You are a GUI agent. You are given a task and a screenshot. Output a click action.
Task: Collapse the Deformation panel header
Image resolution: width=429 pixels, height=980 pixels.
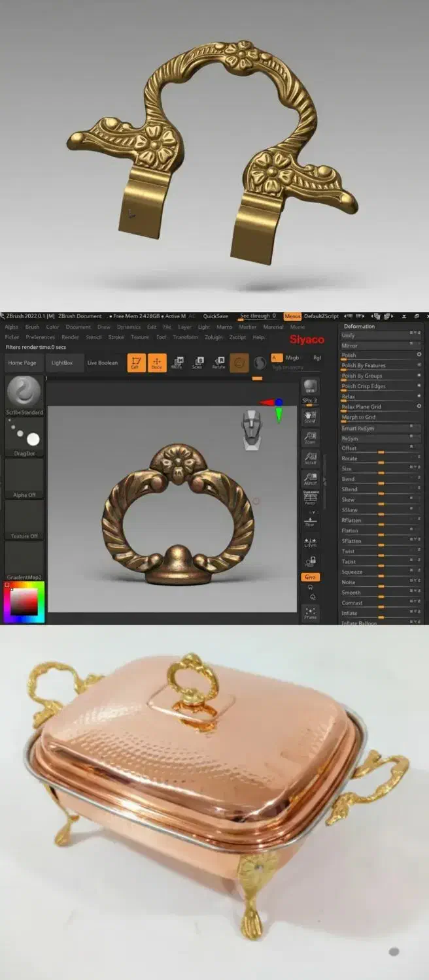pos(359,326)
